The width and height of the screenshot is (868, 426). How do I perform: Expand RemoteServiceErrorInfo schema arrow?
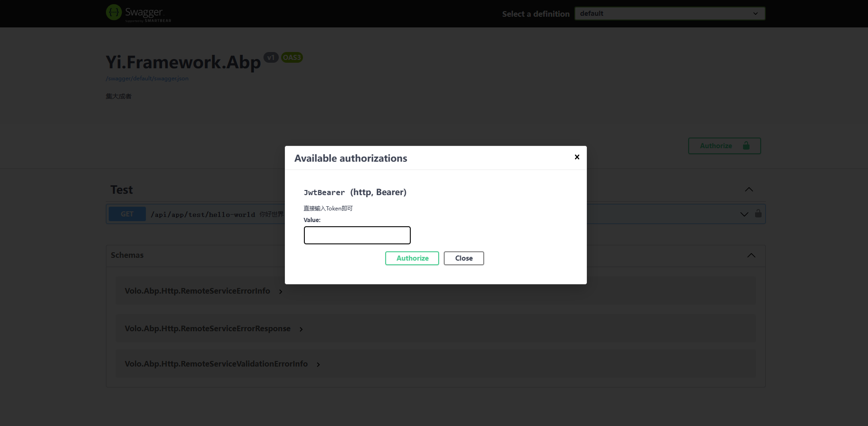pos(281,292)
